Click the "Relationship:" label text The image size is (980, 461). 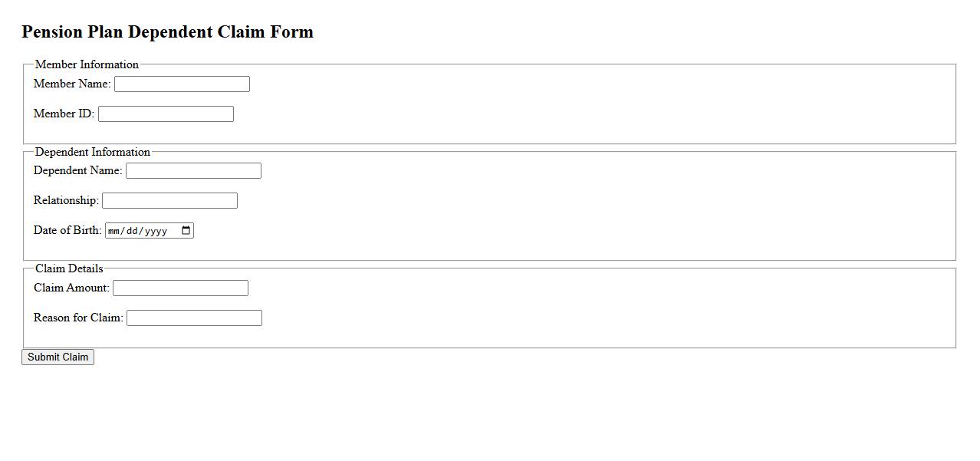click(x=66, y=200)
